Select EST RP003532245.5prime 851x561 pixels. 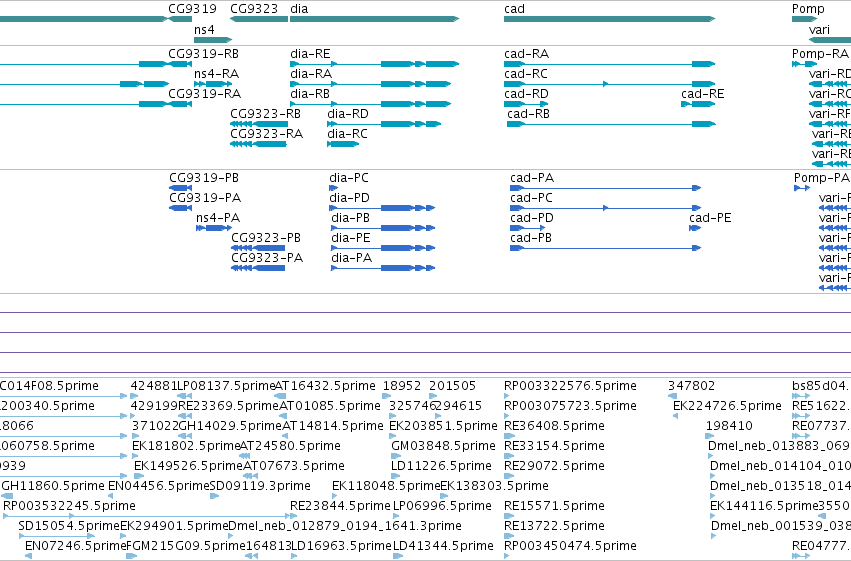pyautogui.click(x=69, y=506)
